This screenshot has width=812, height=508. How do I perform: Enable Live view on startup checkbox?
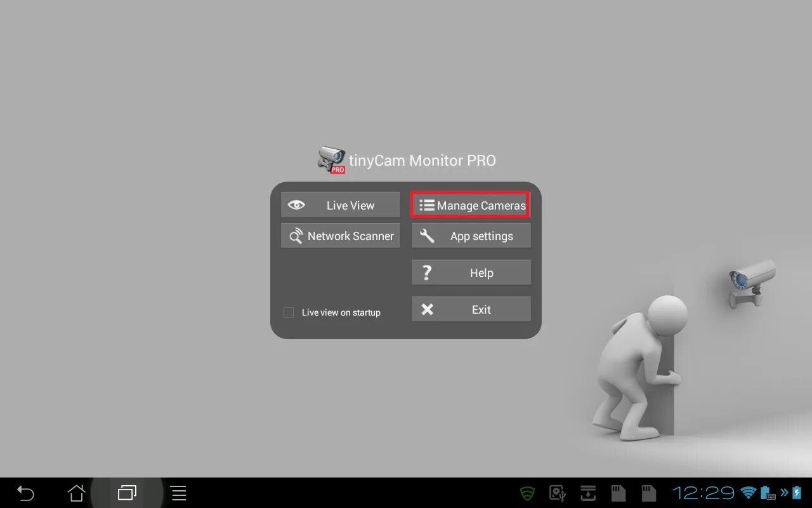[289, 312]
